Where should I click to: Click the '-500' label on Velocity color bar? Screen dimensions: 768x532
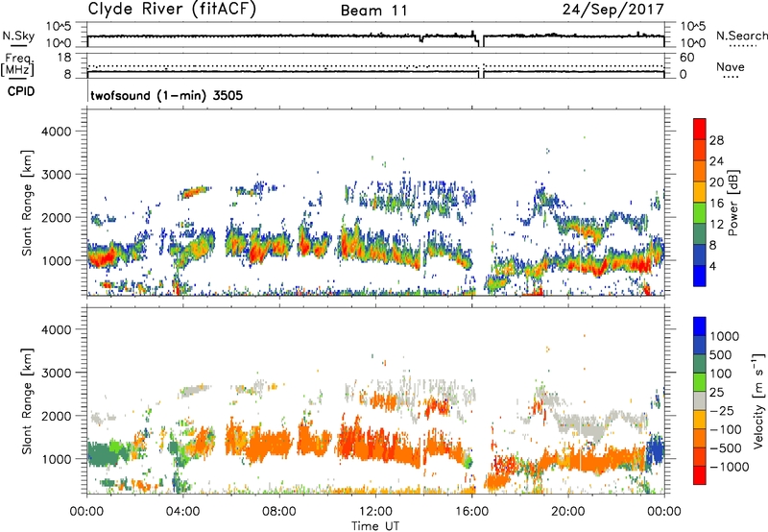click(726, 448)
